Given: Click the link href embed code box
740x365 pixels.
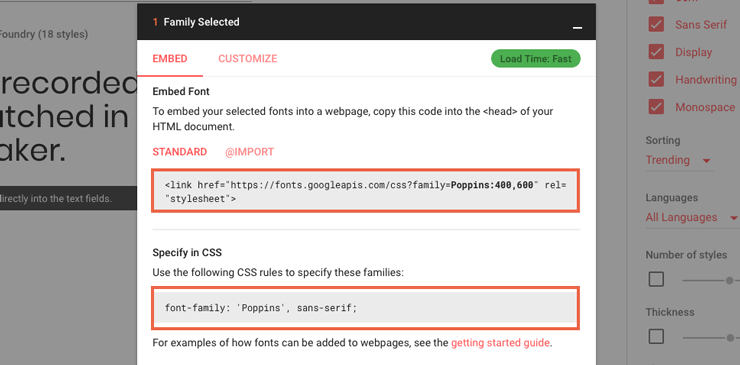Looking at the screenshot, I should 366,191.
